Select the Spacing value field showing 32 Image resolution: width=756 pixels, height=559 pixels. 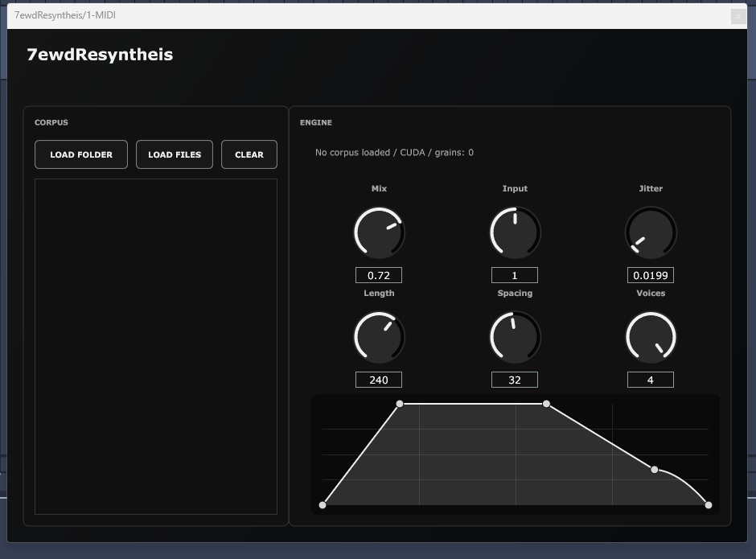(x=515, y=380)
